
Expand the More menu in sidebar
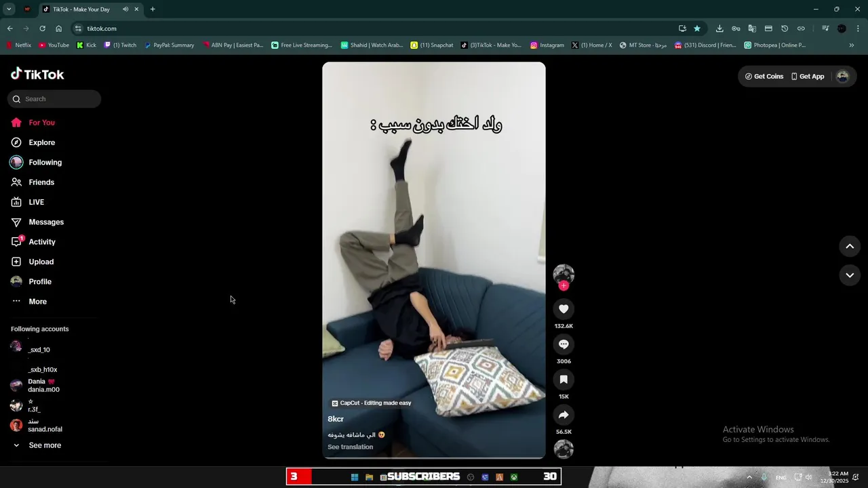pos(29,302)
